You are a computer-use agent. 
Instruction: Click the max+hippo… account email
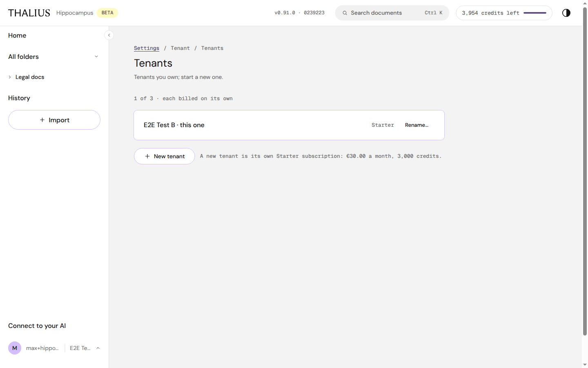click(42, 348)
